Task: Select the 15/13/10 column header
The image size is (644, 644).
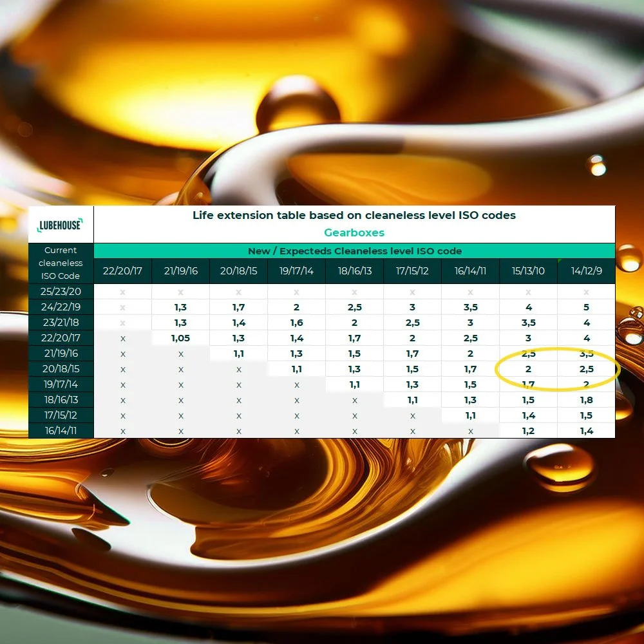Action: [x=528, y=271]
